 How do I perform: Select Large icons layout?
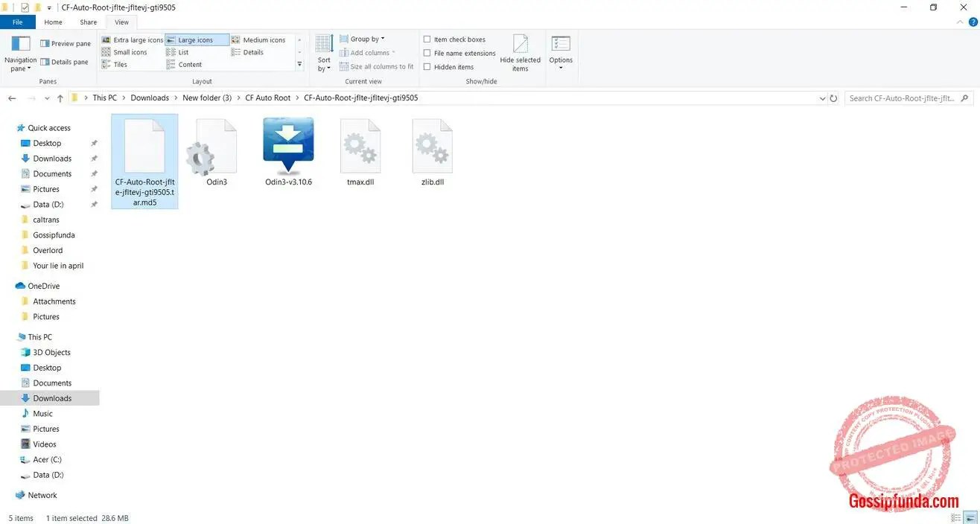click(x=197, y=40)
